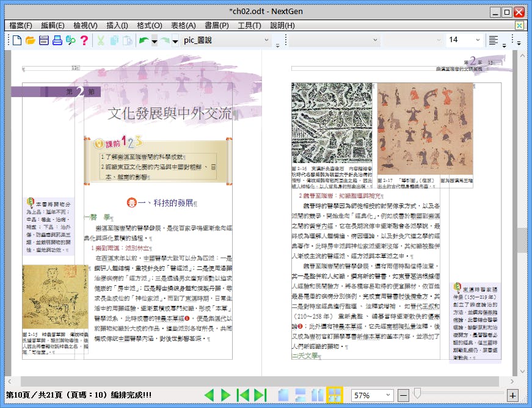
Task: Create a new document
Action: pyautogui.click(x=16, y=40)
